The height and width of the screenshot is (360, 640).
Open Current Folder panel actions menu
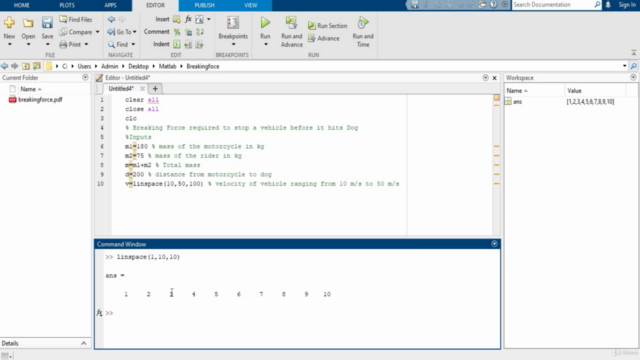tap(85, 78)
